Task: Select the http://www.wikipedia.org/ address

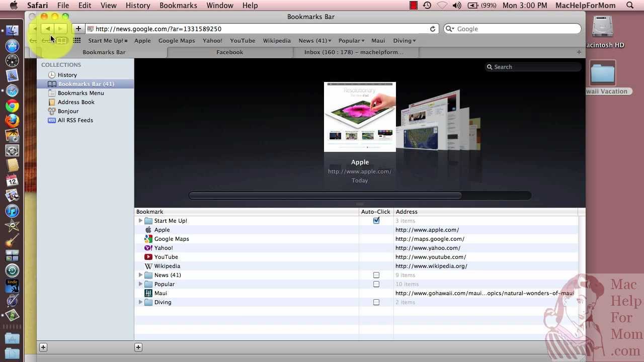Action: (431, 266)
